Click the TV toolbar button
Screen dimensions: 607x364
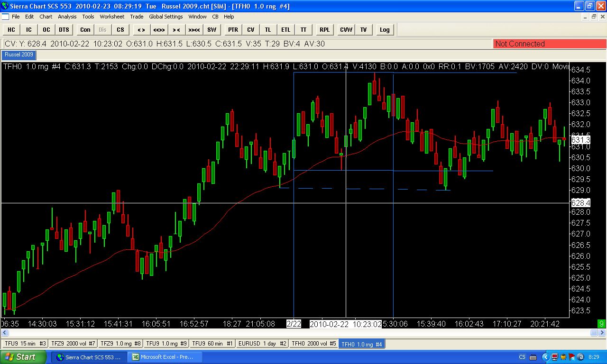point(363,29)
